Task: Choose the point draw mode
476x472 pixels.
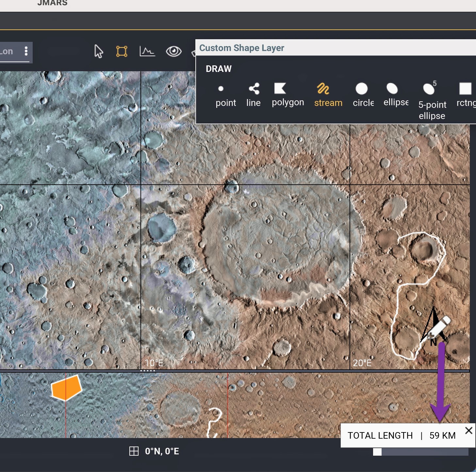Action: tap(225, 95)
